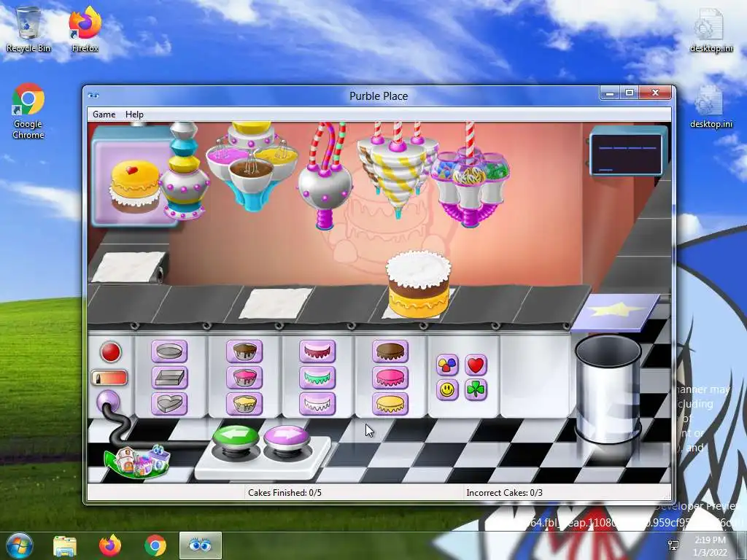The height and width of the screenshot is (560, 747).
Task: Select Purble Place taskbar button
Action: (x=201, y=545)
